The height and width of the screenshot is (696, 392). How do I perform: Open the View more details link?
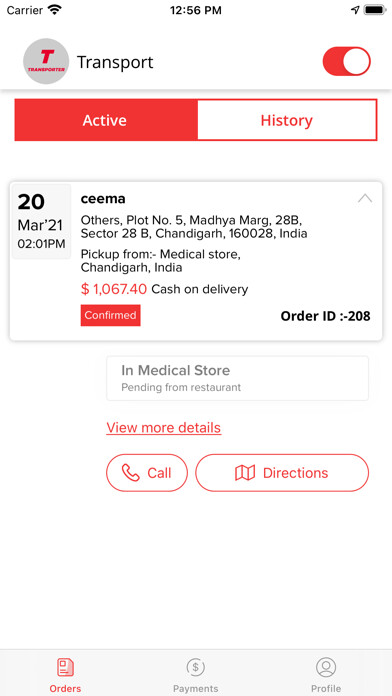tap(163, 428)
